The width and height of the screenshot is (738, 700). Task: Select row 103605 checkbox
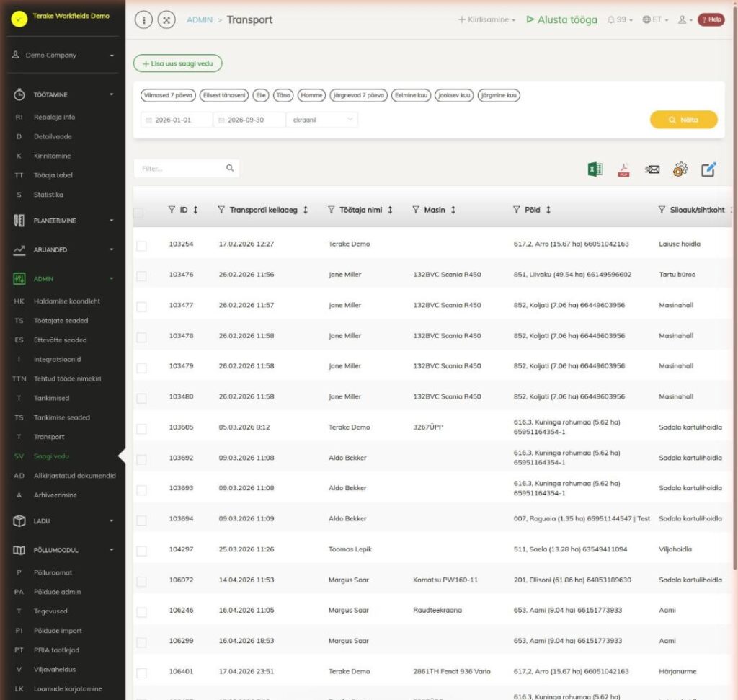coord(141,429)
